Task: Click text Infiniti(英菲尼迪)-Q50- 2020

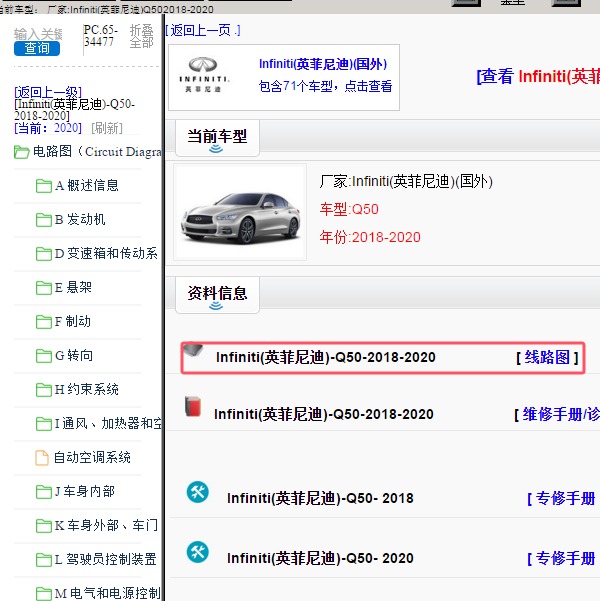Action: [x=320, y=558]
